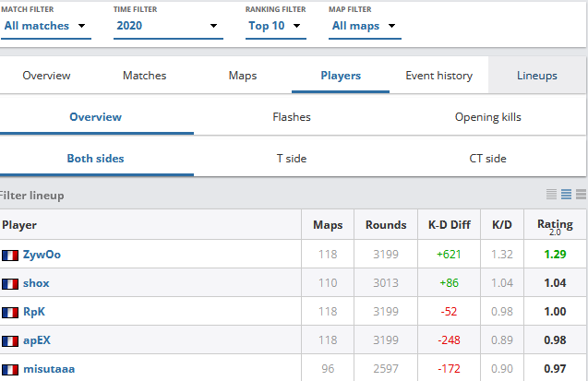
Task: Switch to the Maps tab
Action: pyautogui.click(x=243, y=76)
